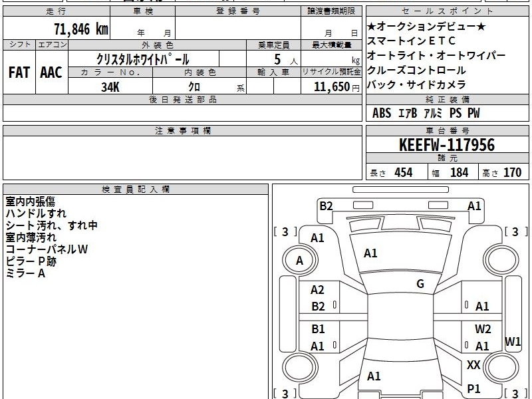Click the 最大積載量 header cell
The width and height of the screenshot is (532, 399).
point(331,45)
